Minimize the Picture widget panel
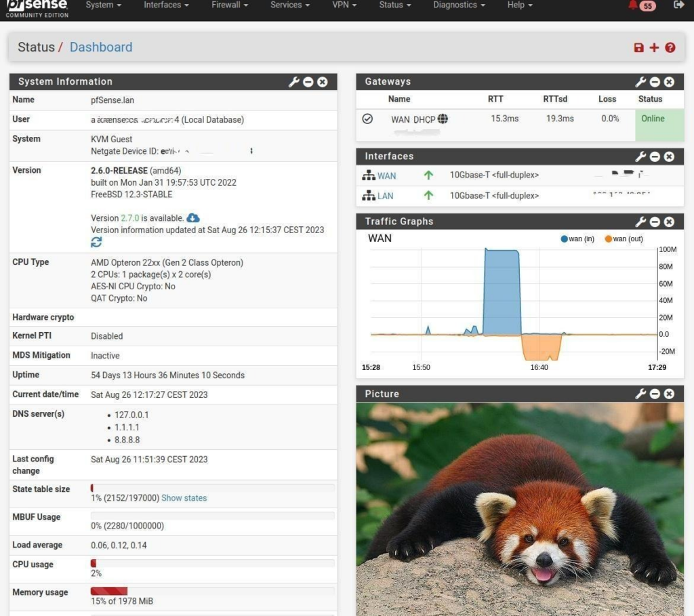The height and width of the screenshot is (616, 694). (x=655, y=394)
